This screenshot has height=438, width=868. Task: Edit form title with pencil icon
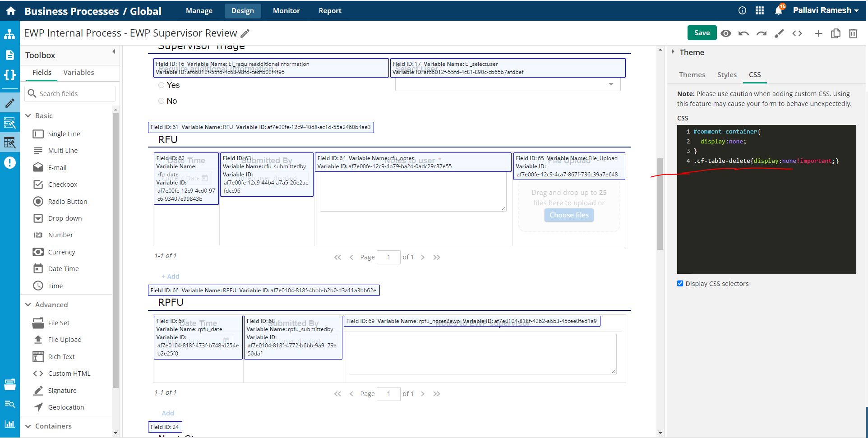[245, 33]
